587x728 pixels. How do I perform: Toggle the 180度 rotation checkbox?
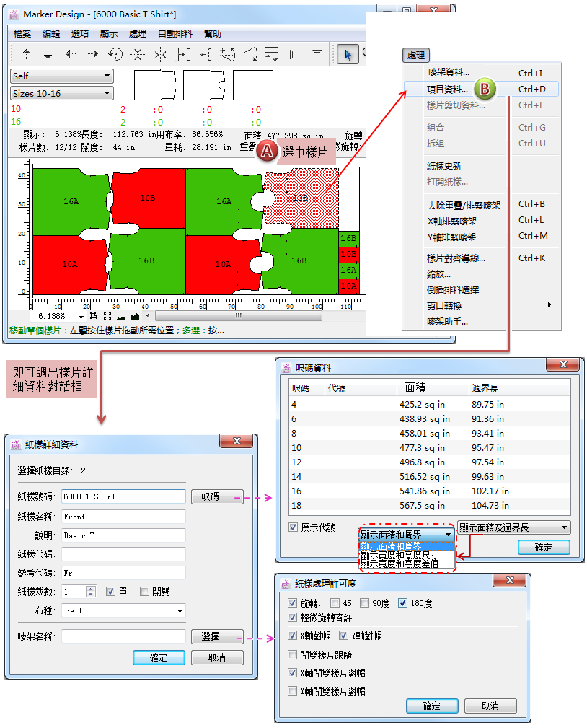[x=402, y=603]
